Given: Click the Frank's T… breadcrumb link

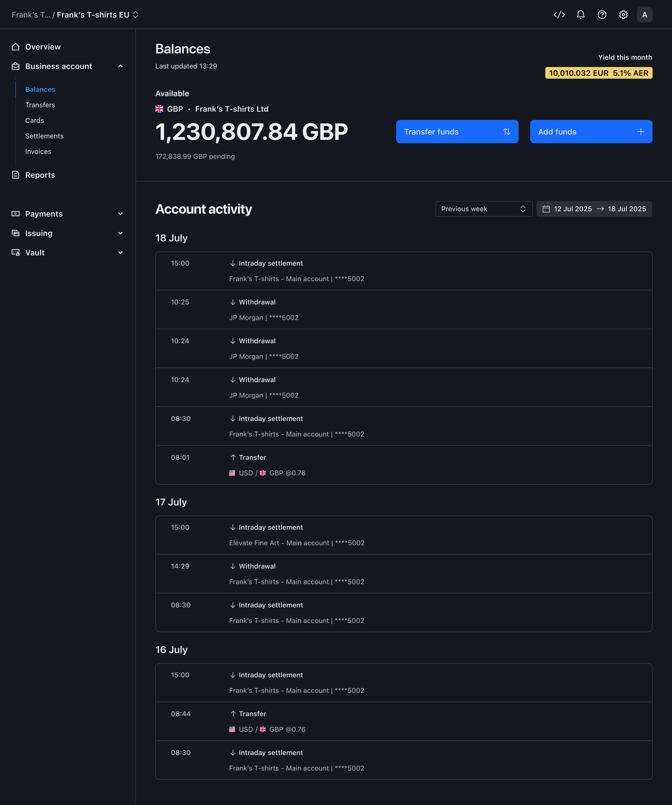Looking at the screenshot, I should tap(31, 15).
